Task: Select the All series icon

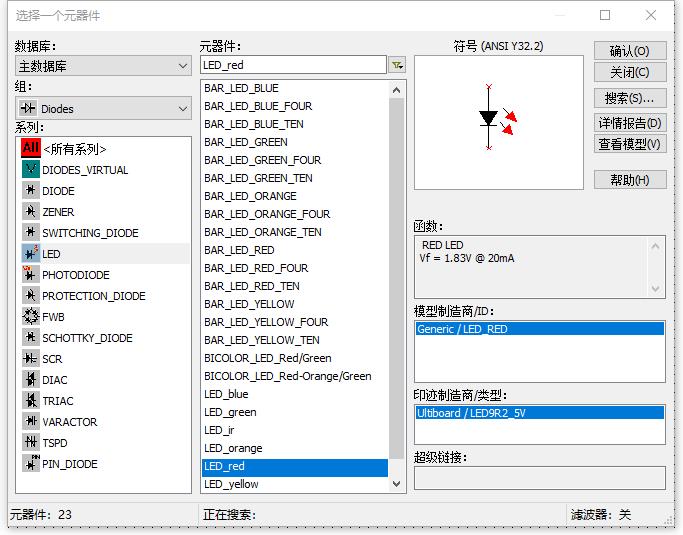Action: tap(30, 149)
